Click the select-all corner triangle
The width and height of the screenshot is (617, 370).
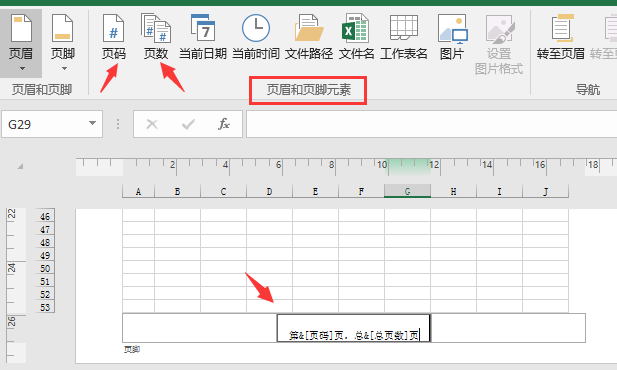click(20, 166)
